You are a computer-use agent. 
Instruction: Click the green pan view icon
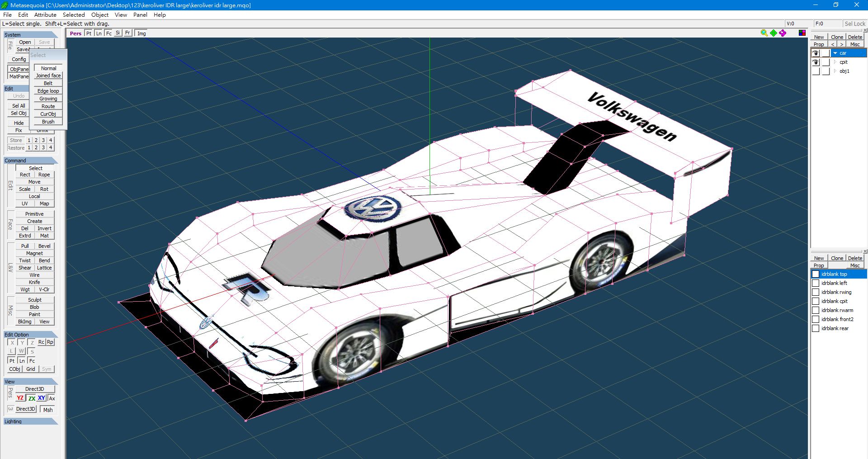coord(774,33)
